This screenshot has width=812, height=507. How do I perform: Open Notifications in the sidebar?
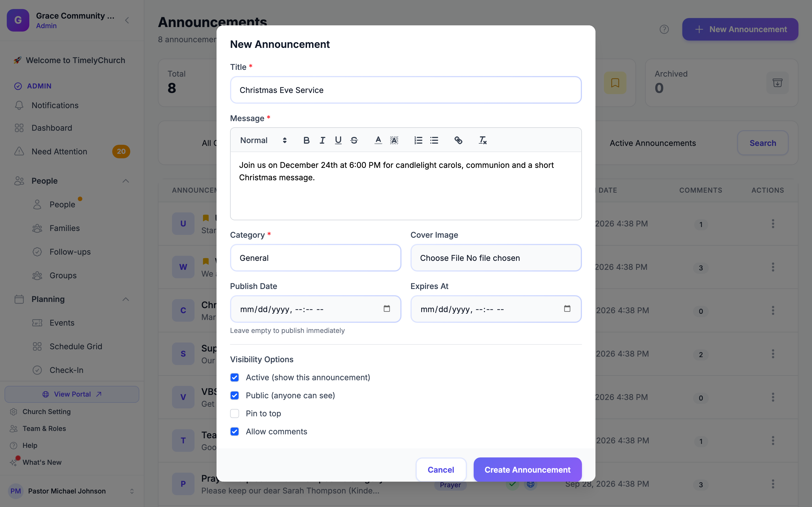click(x=55, y=105)
